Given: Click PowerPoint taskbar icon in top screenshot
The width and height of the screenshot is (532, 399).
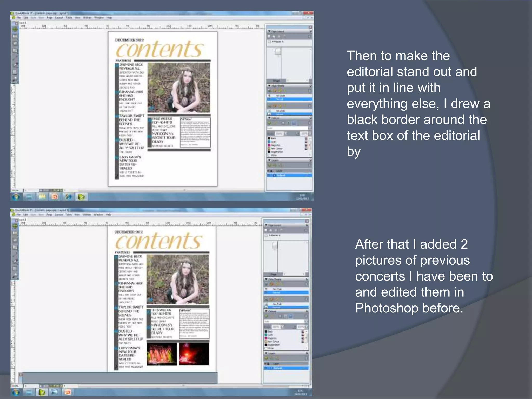Looking at the screenshot, I should pyautogui.click(x=55, y=197).
